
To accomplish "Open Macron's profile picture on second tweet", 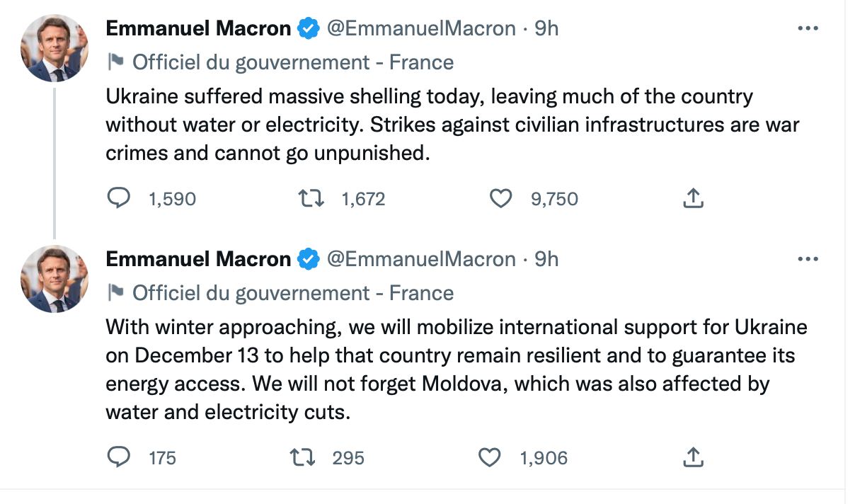I will click(x=54, y=279).
